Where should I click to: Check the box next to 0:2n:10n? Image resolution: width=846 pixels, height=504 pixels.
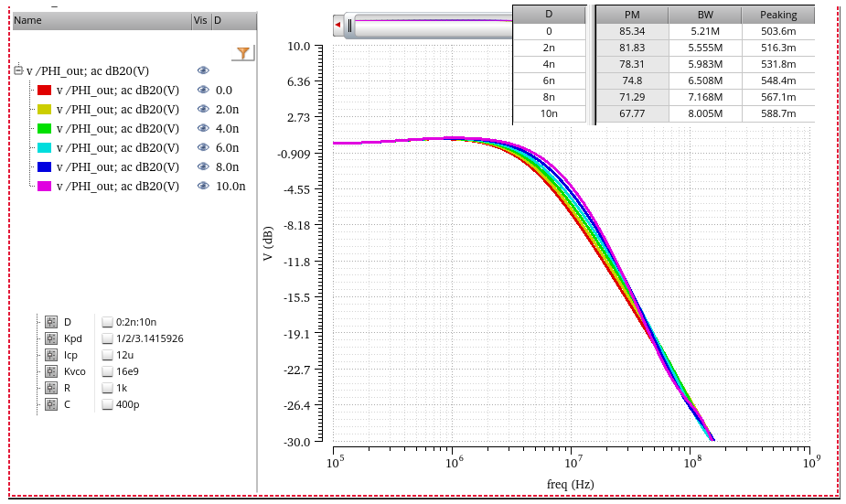107,322
